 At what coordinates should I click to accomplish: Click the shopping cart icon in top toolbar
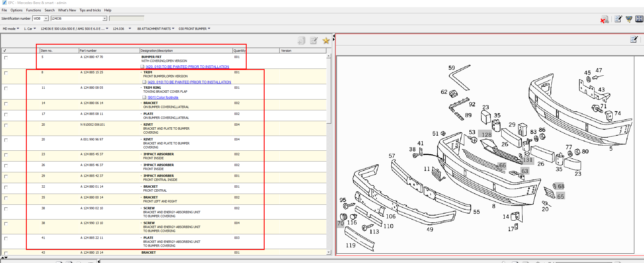pyautogui.click(x=629, y=19)
